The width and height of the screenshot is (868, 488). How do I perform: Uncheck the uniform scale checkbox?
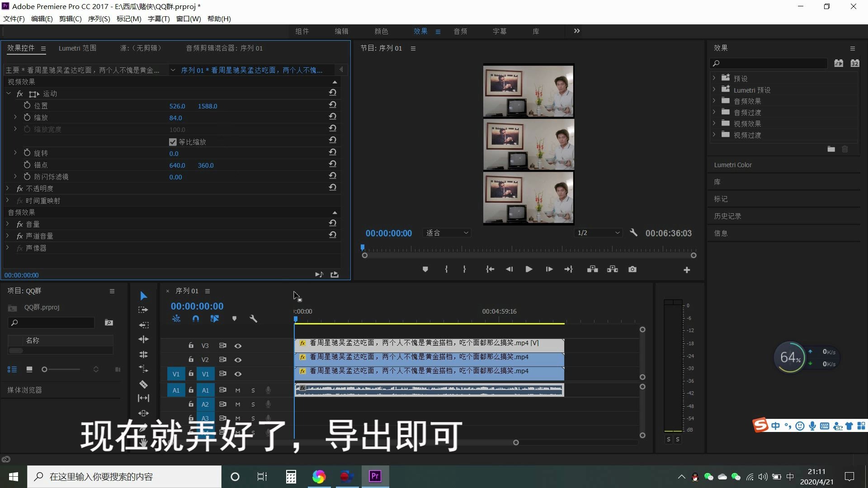173,142
